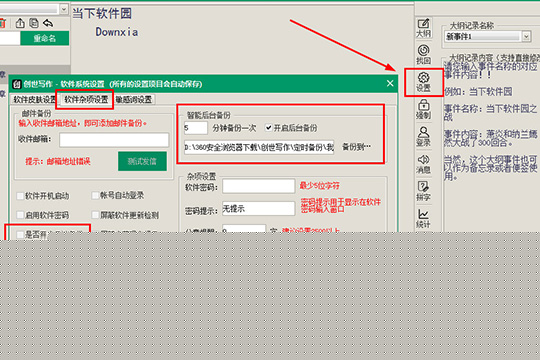Click the 软件密码 input field
The image size is (540, 360).
259,186
